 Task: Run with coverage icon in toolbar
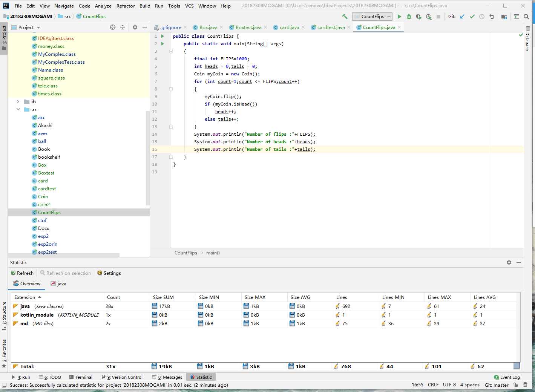coord(419,17)
